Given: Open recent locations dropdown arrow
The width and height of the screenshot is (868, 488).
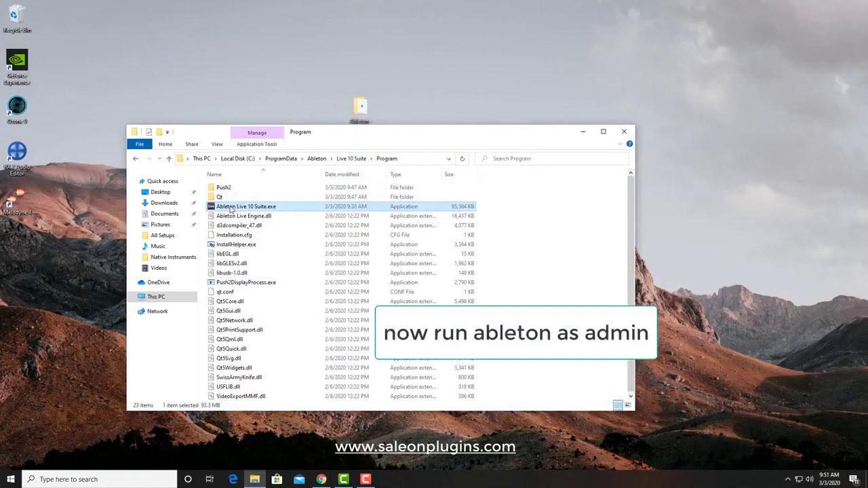Looking at the screenshot, I should [159, 159].
